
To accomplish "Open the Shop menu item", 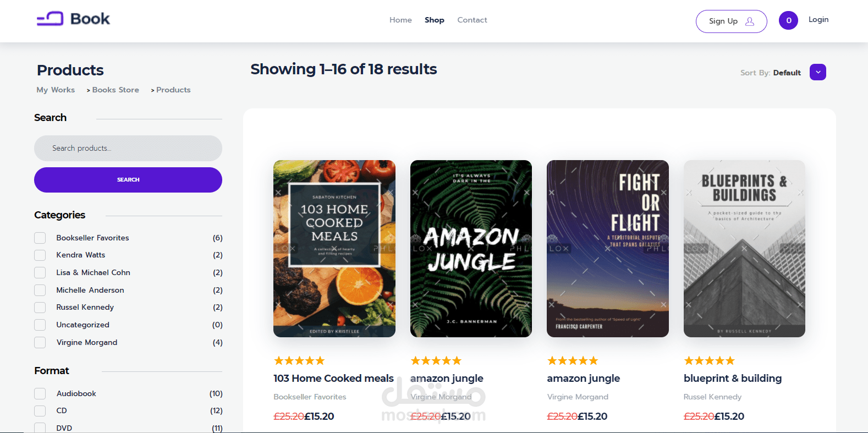I will (435, 20).
